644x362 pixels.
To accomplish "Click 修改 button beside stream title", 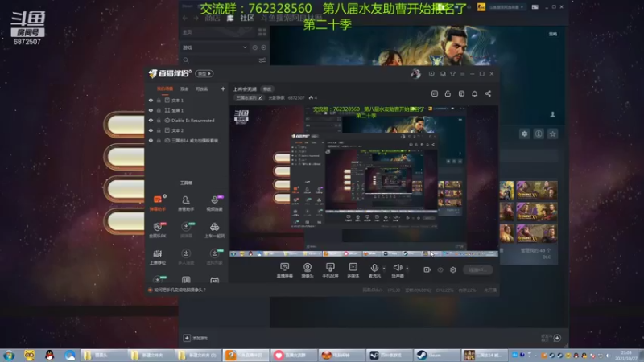I will [x=267, y=89].
